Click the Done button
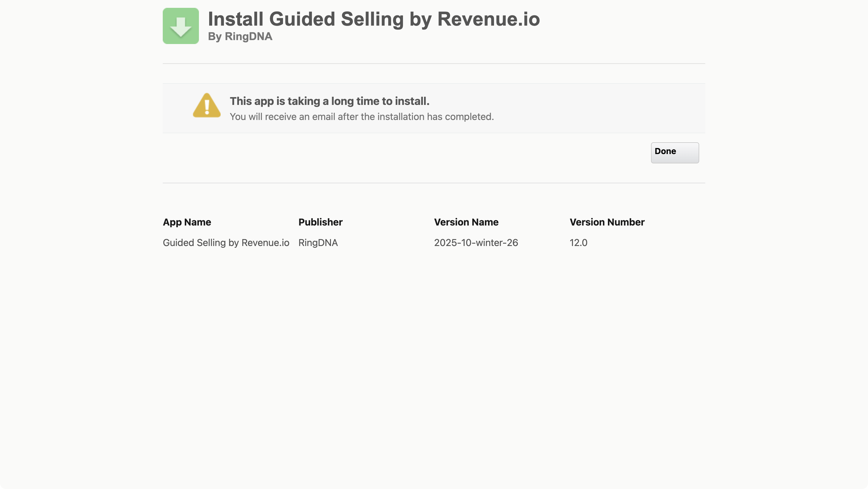Screen dimensions: 868x489 tap(675, 153)
